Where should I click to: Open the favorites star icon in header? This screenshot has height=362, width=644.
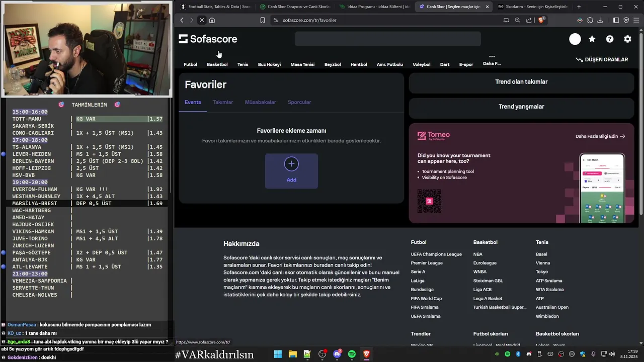point(592,39)
